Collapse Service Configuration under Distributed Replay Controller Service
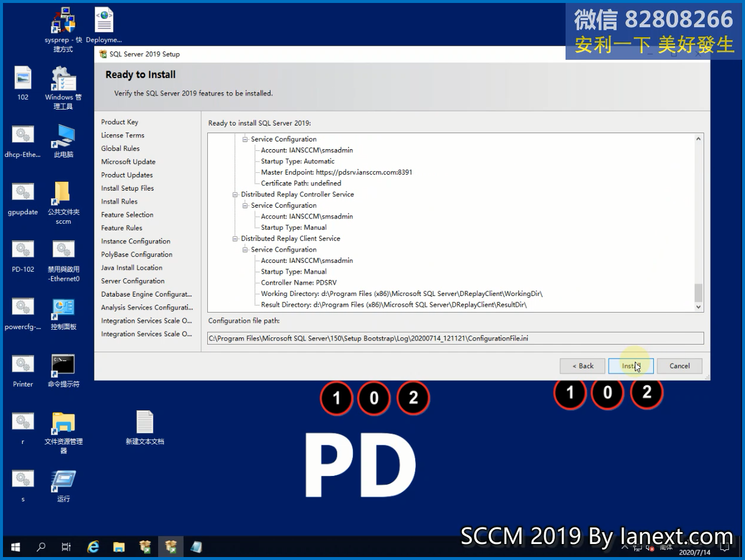Viewport: 745px width, 560px height. [245, 205]
